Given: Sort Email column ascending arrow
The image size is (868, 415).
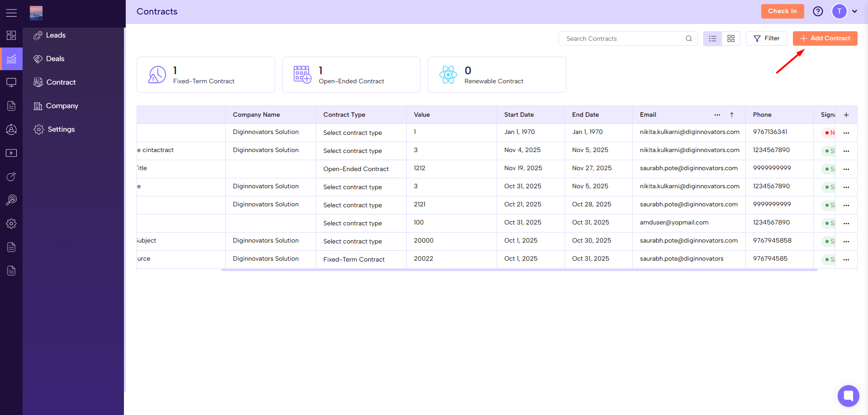Looking at the screenshot, I should click(732, 115).
